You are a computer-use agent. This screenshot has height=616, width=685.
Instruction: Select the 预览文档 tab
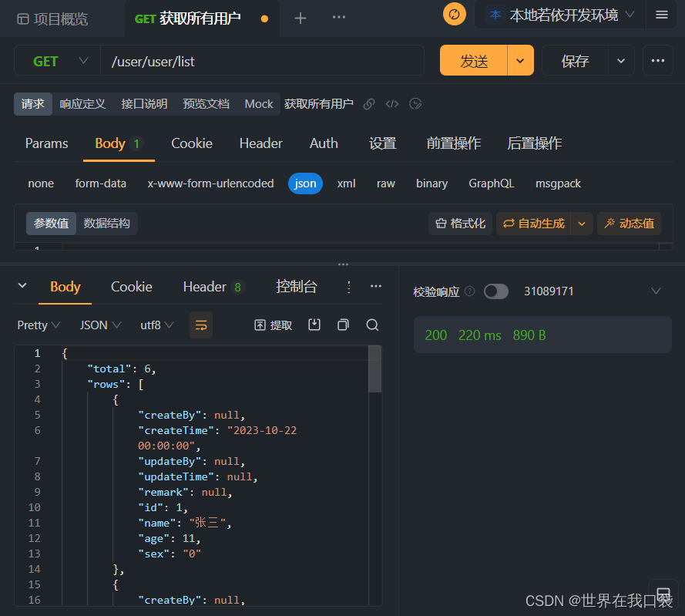pos(206,104)
